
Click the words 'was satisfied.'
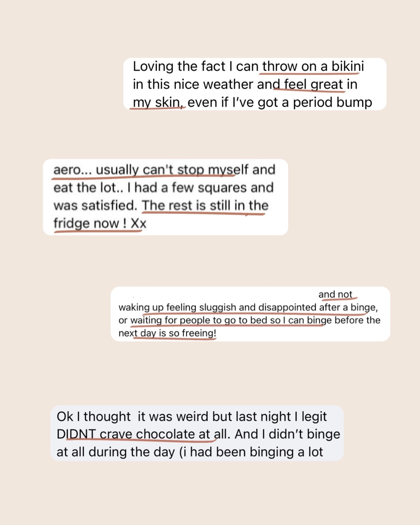tap(96, 206)
